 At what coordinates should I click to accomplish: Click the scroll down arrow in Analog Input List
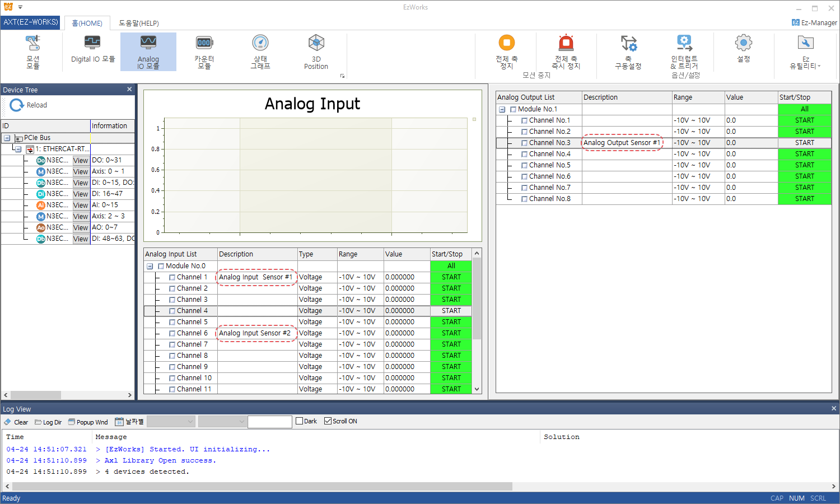477,389
